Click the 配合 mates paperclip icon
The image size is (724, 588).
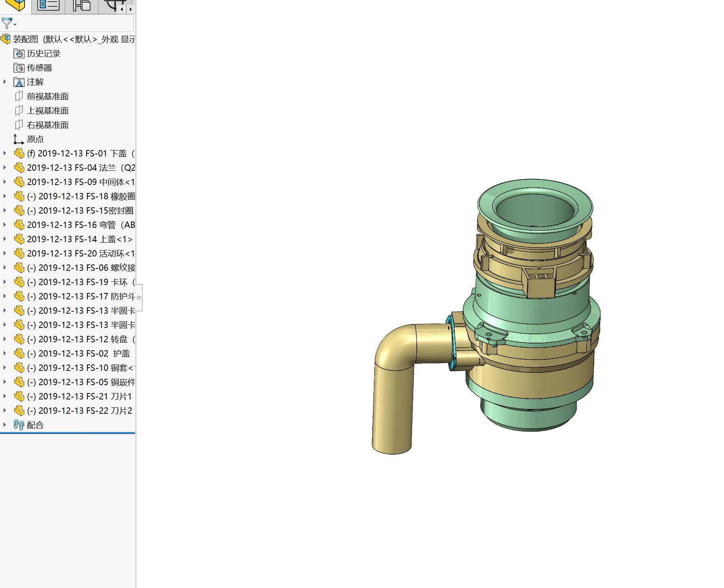pos(19,425)
